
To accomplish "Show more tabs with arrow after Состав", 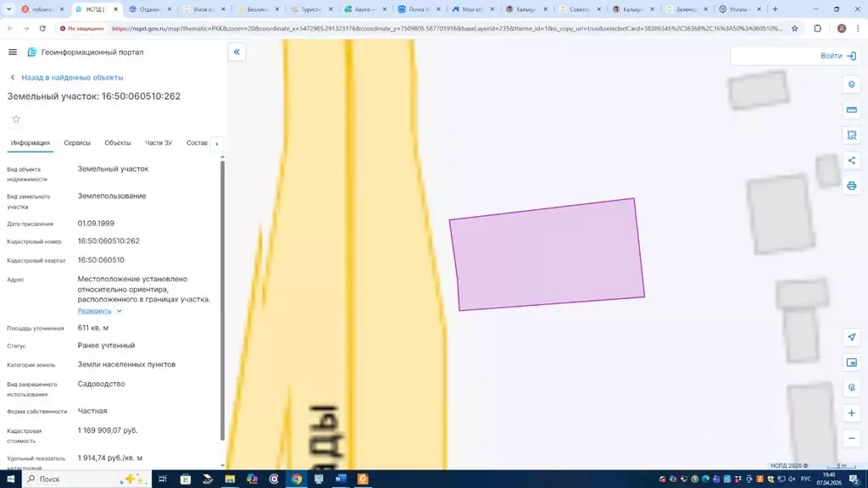I will 217,144.
